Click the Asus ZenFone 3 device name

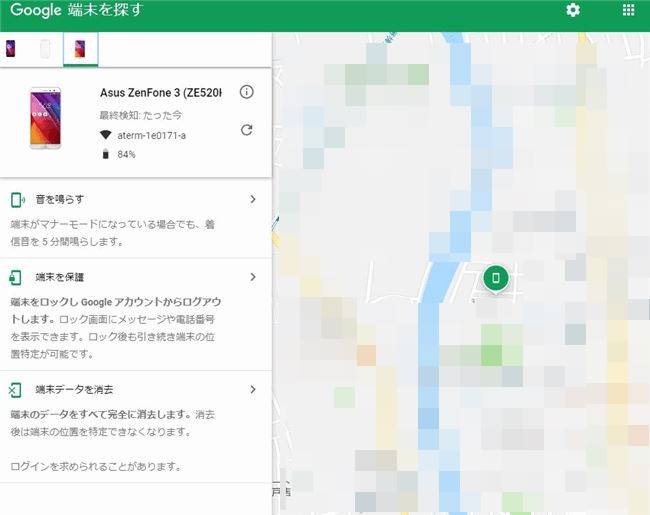point(161,92)
